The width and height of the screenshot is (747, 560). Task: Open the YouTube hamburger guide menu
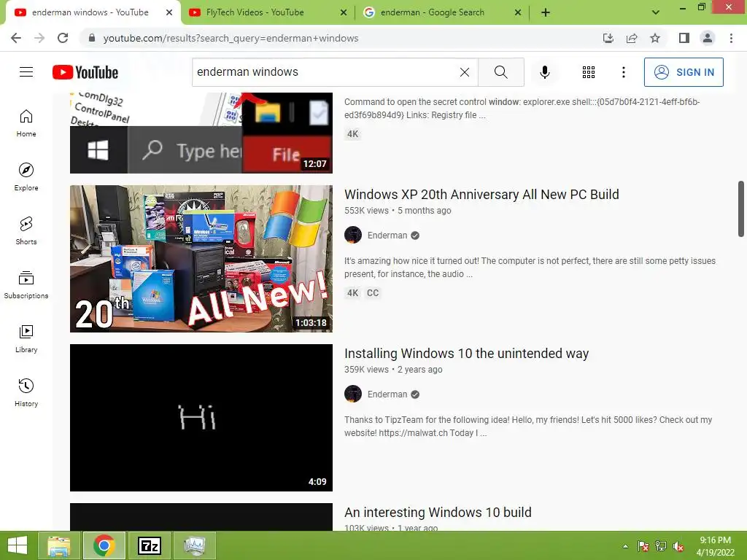[x=26, y=72]
